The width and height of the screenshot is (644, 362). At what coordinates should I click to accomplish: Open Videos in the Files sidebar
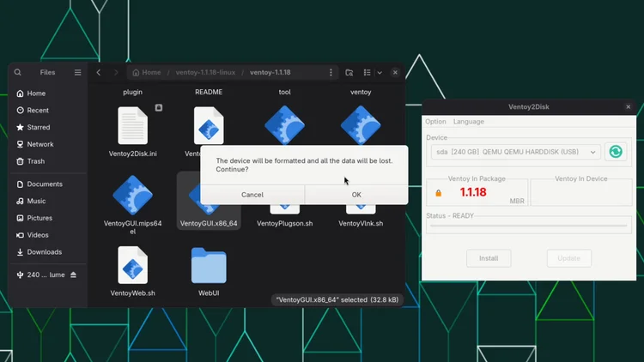[x=47, y=235]
